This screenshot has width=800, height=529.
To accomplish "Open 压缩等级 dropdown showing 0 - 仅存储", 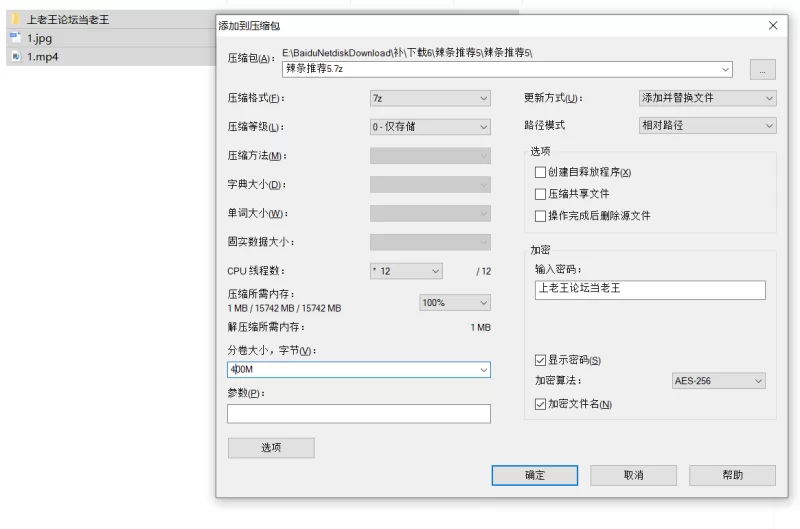I will click(x=430, y=127).
